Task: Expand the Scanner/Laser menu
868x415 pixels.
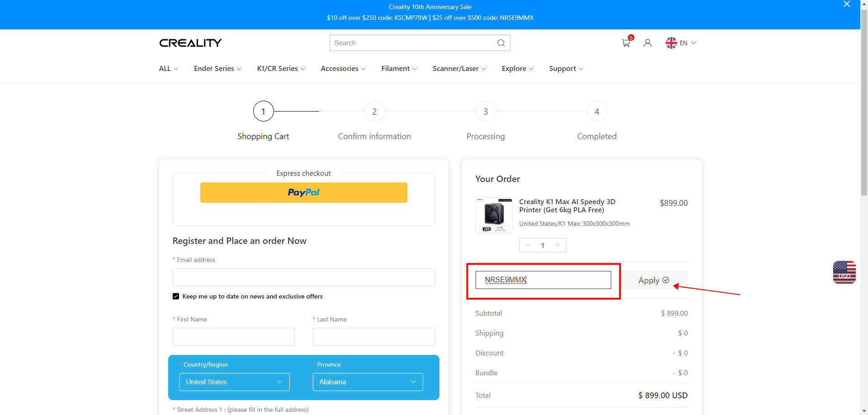Action: click(x=459, y=69)
